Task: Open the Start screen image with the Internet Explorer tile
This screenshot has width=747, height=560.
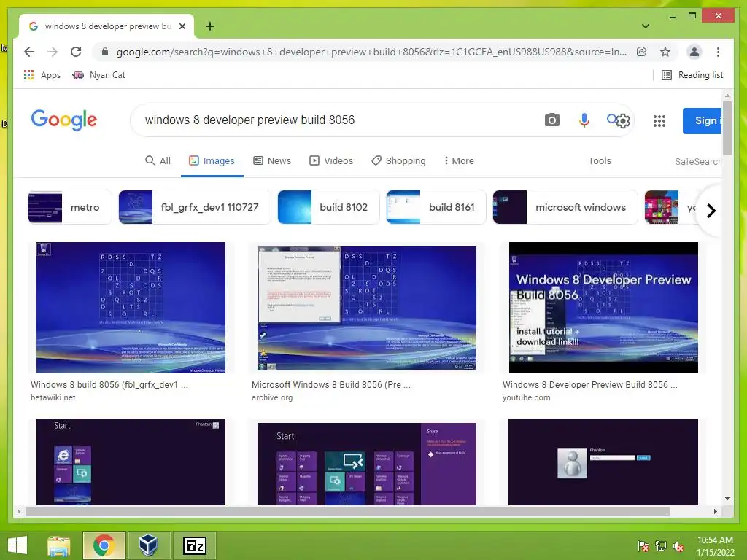Action: [131, 462]
